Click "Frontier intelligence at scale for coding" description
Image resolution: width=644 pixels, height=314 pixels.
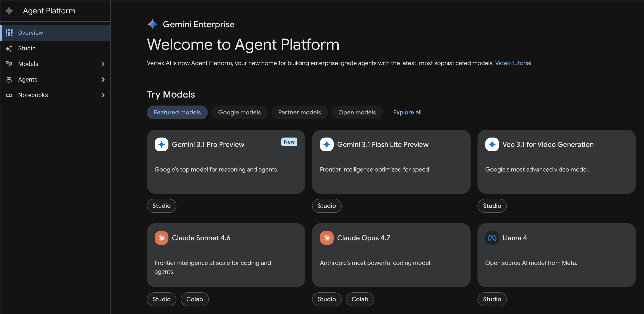213,267
